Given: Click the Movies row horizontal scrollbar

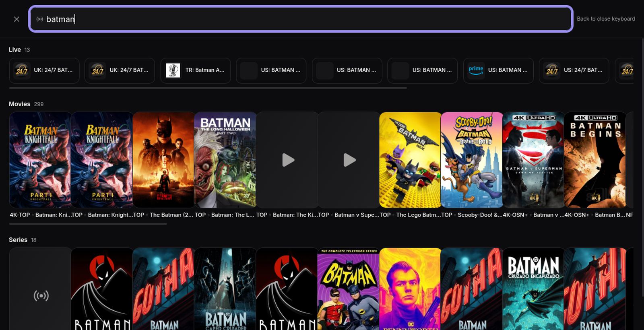Looking at the screenshot, I should coord(88,224).
